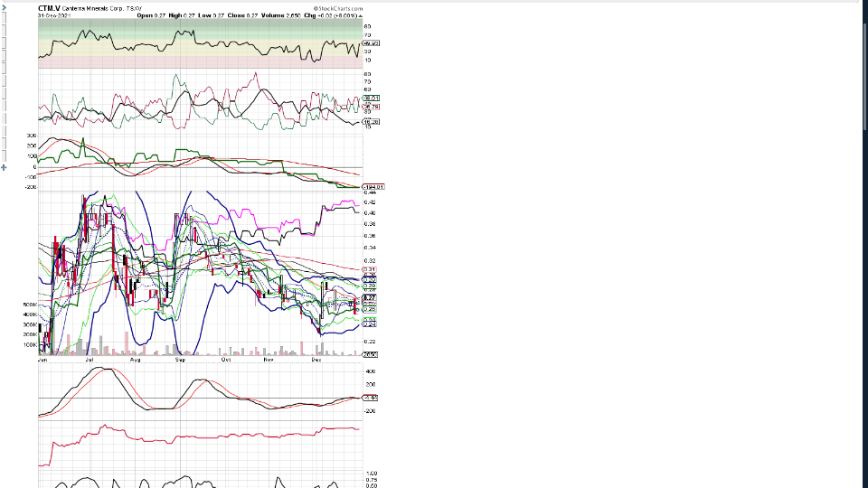The width and height of the screenshot is (868, 488).
Task: Click the bold 0.27 current price label
Action: pos(370,297)
